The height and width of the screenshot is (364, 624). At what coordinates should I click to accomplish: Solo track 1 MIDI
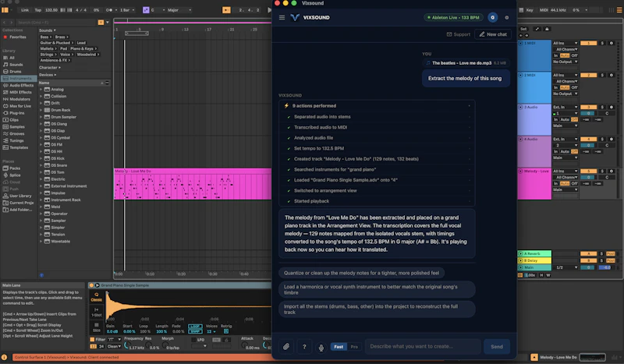pyautogui.click(x=602, y=43)
